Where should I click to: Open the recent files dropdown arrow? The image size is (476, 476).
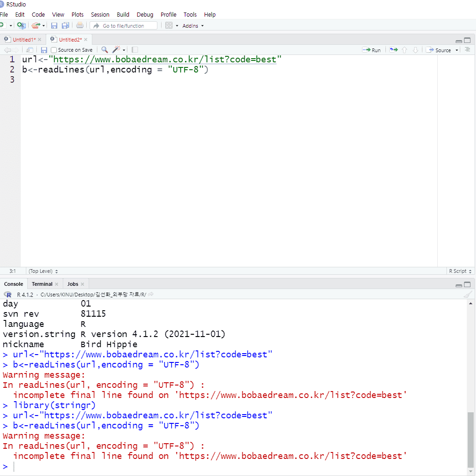pyautogui.click(x=44, y=26)
